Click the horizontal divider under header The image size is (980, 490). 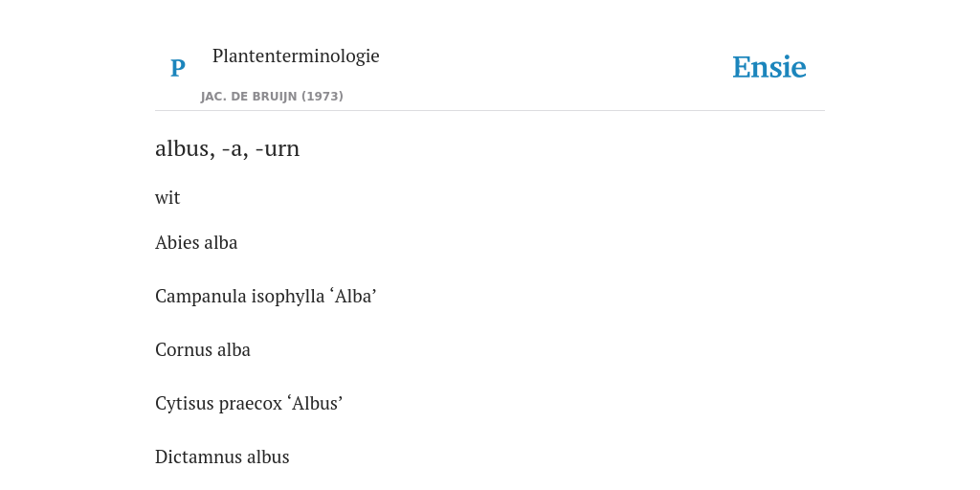coord(490,111)
